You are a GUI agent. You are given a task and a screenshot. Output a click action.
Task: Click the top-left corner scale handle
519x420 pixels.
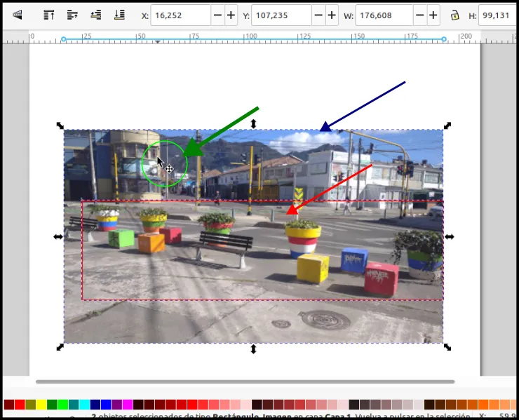pos(60,126)
